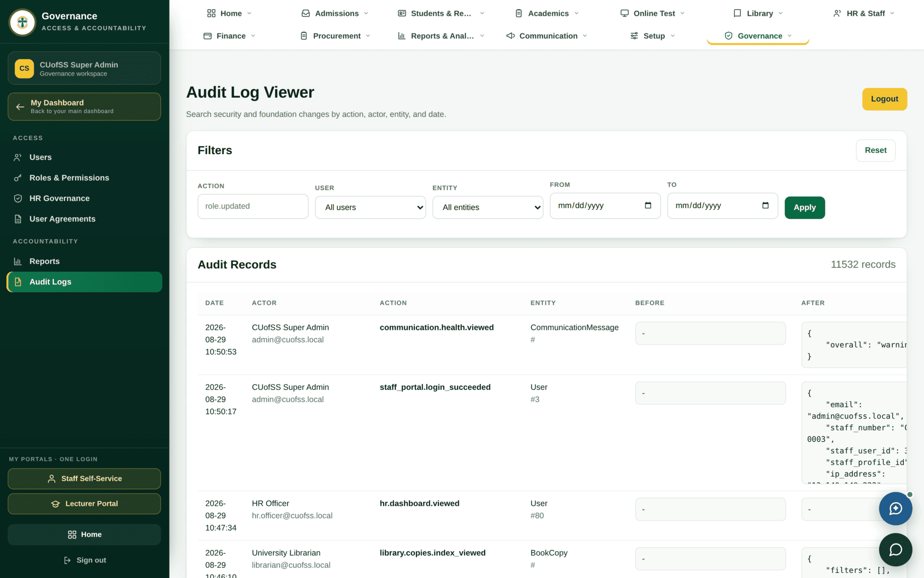Click the Library book icon
This screenshot has height=578, width=924.
[x=737, y=13]
